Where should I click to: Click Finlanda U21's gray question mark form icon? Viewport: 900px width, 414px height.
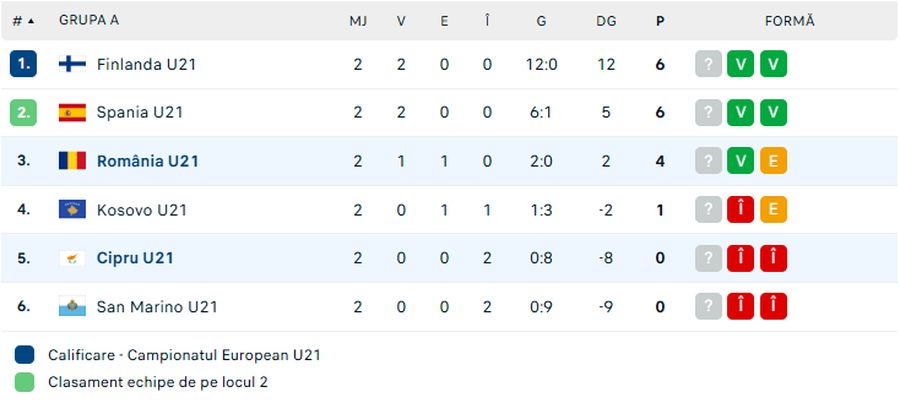coord(708,64)
